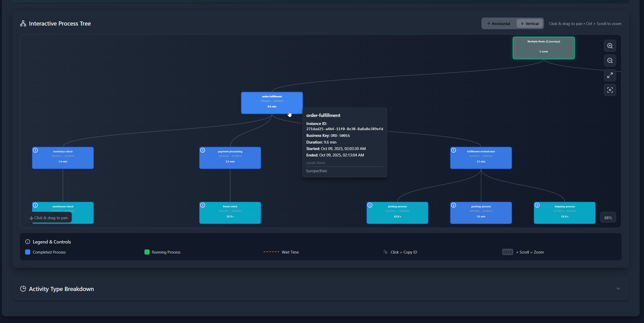Click the fit-to-view focus icon
The width and height of the screenshot is (644, 323).
[610, 90]
